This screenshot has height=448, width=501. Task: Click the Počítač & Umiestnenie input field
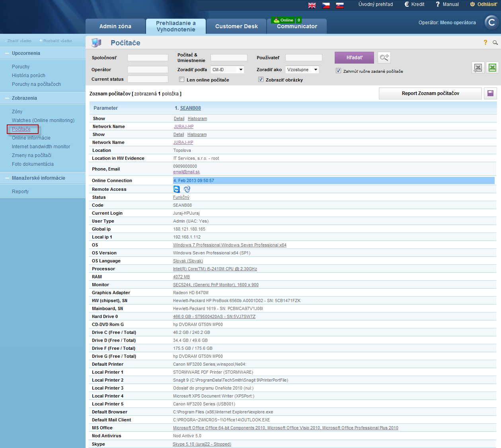coord(229,58)
